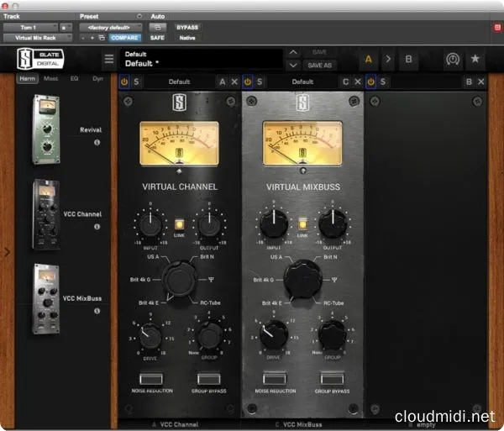
Task: Click the BYPASS button
Action: pyautogui.click(x=187, y=27)
